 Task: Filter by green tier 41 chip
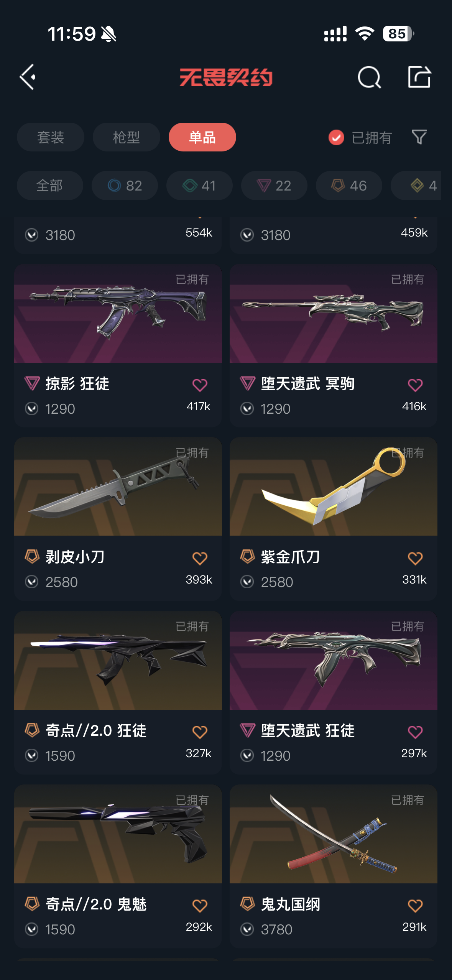click(199, 186)
